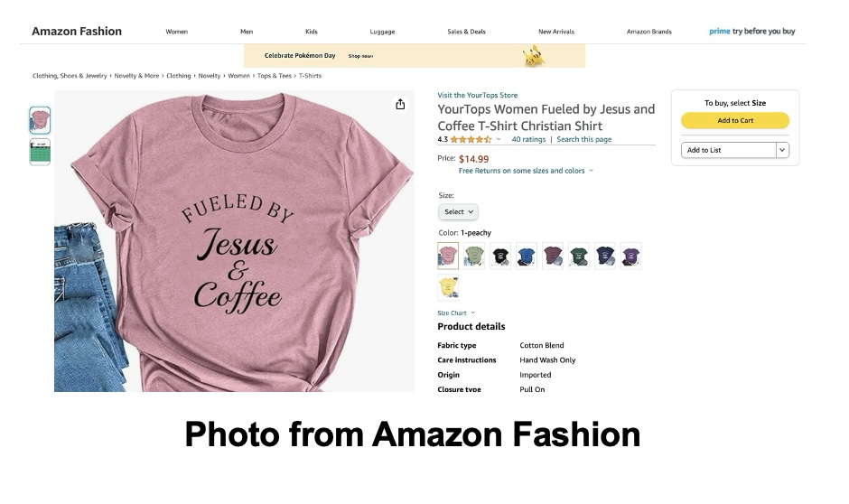Click the Add to Cart button
849x504 pixels.
[734, 121]
